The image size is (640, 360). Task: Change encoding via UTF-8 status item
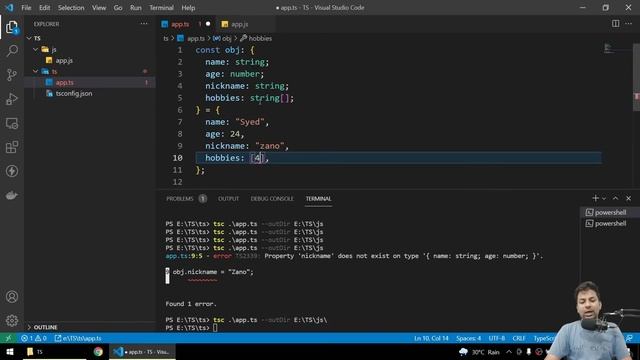click(x=497, y=338)
